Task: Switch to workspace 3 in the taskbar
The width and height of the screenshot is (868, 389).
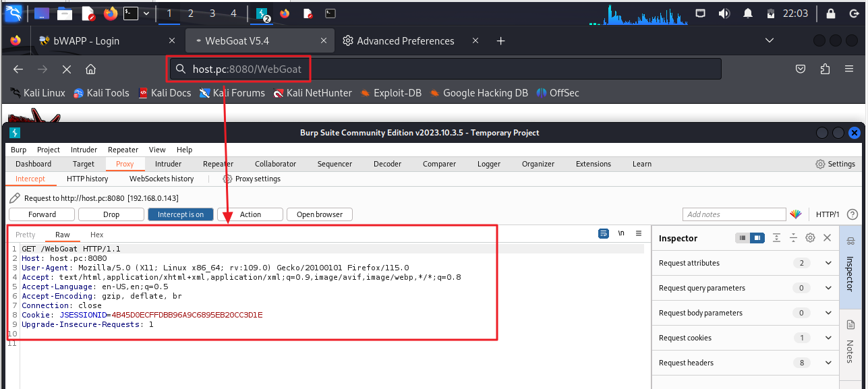Action: (212, 13)
